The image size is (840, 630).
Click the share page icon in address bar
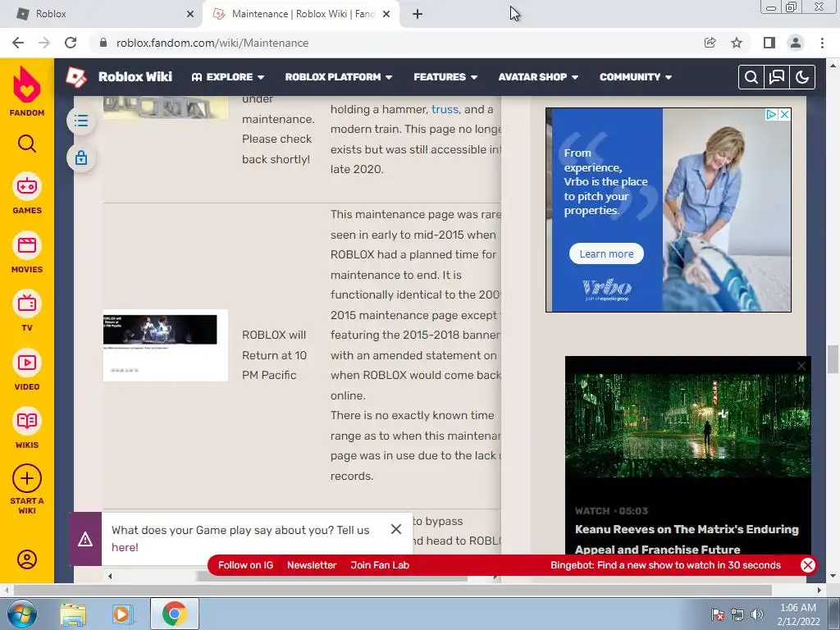click(710, 43)
